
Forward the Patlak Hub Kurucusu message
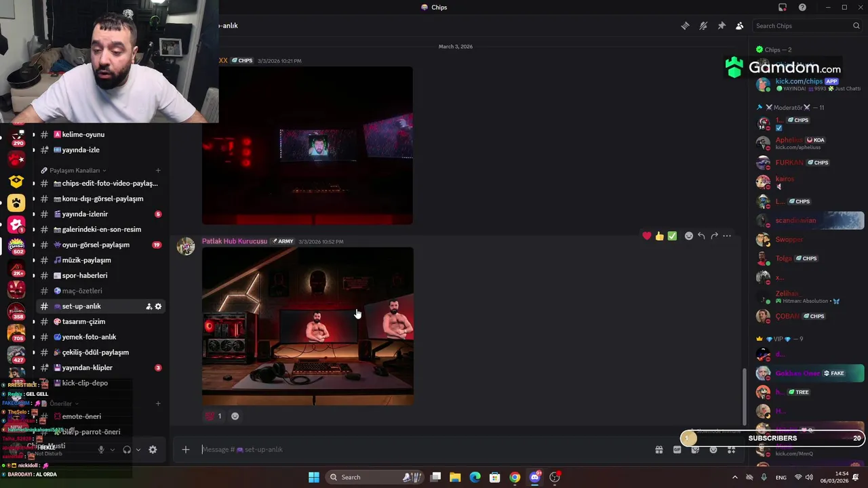[714, 236]
